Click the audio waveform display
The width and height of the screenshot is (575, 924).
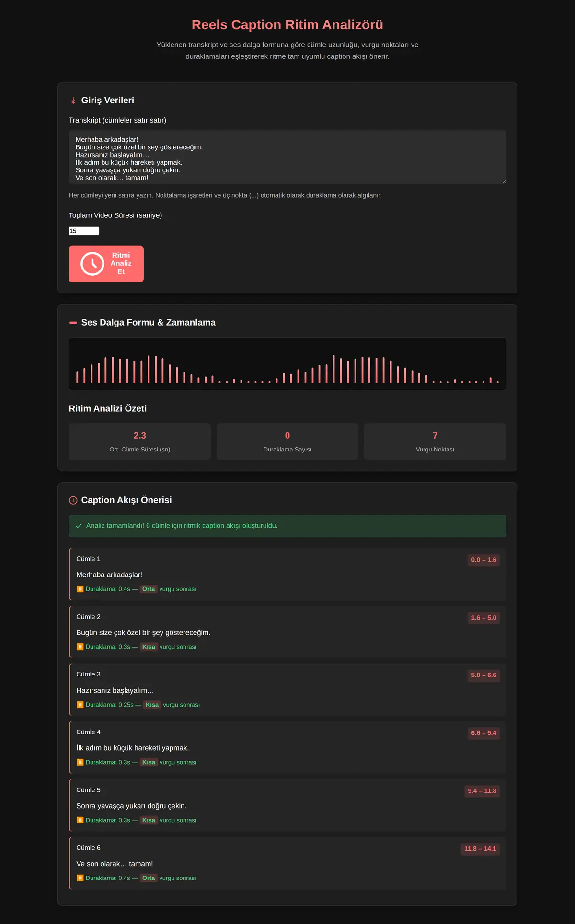pos(287,364)
